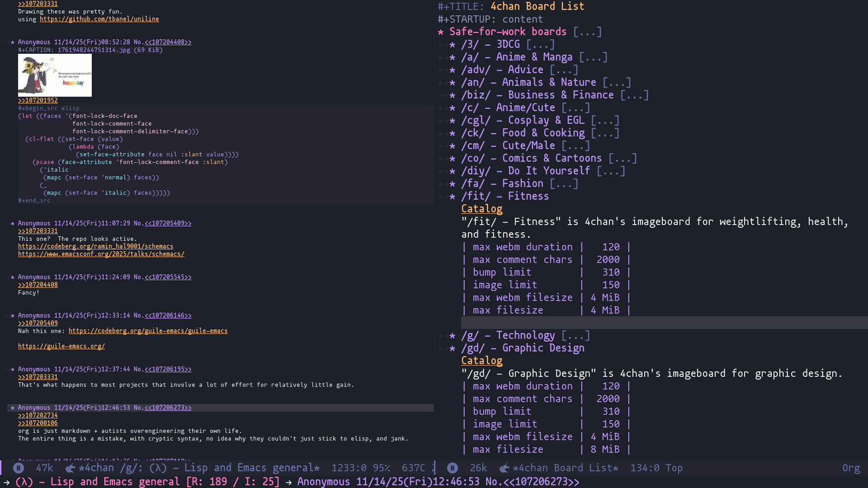The image size is (868, 488).
Task: Open the Catalog link under /fit/ - Fitness
Action: tap(481, 209)
